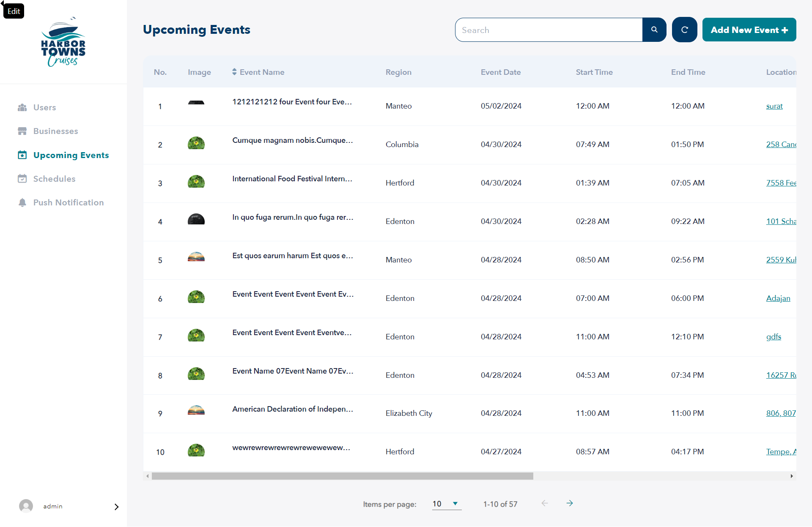The height and width of the screenshot is (527, 812).
Task: Open the Adajan location link
Action: (778, 298)
